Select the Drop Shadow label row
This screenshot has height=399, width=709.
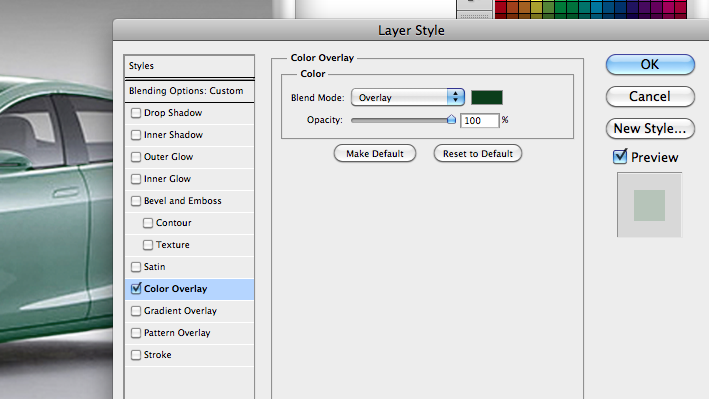tap(189, 113)
